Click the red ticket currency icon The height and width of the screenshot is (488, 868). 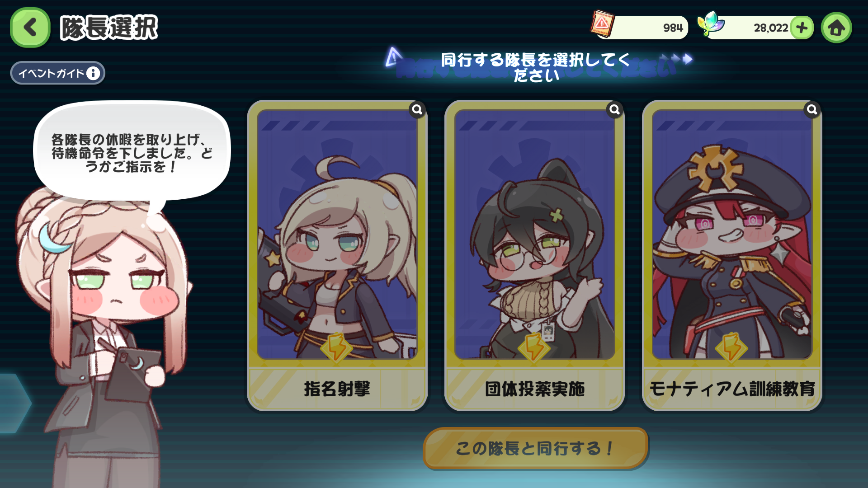(x=602, y=23)
